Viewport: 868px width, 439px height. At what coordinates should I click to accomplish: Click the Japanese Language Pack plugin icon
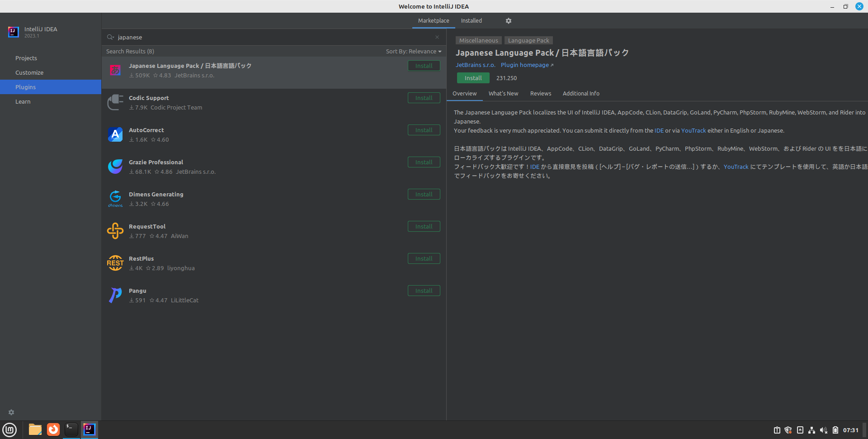click(115, 70)
